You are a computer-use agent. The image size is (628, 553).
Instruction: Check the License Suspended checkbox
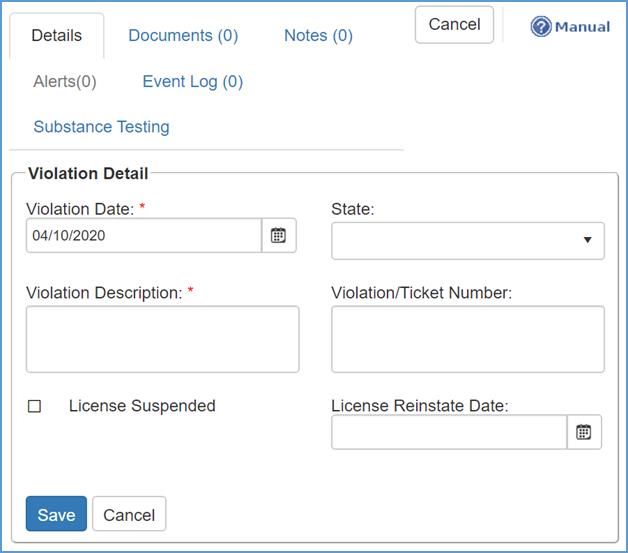click(x=35, y=407)
